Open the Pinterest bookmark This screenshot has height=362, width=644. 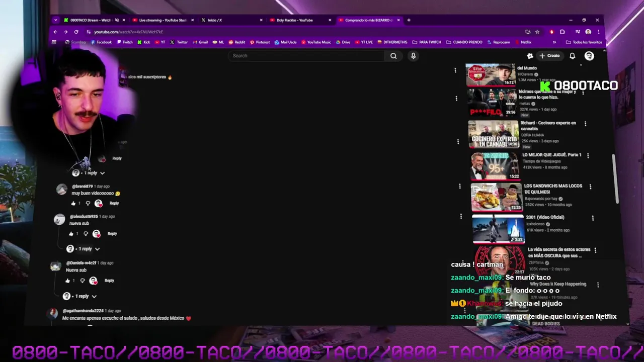tap(260, 42)
